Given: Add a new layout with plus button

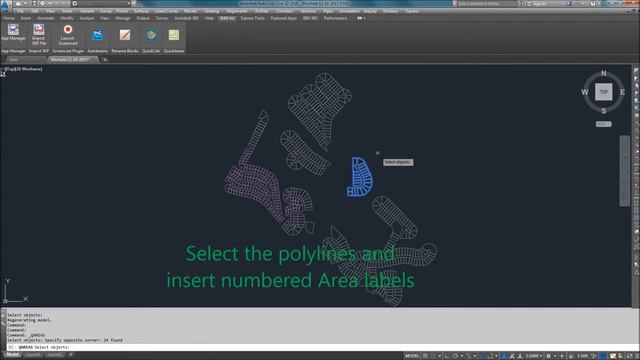Looking at the screenshot, I should click(x=71, y=355).
